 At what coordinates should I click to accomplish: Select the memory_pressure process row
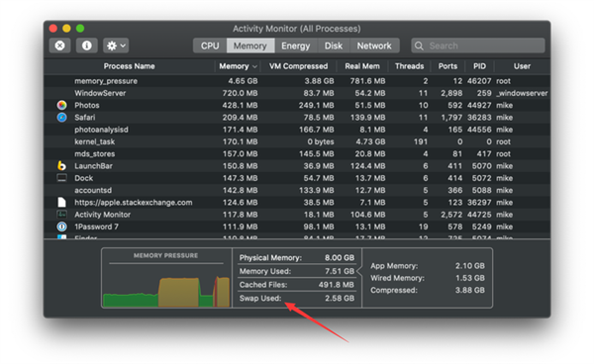(x=297, y=81)
